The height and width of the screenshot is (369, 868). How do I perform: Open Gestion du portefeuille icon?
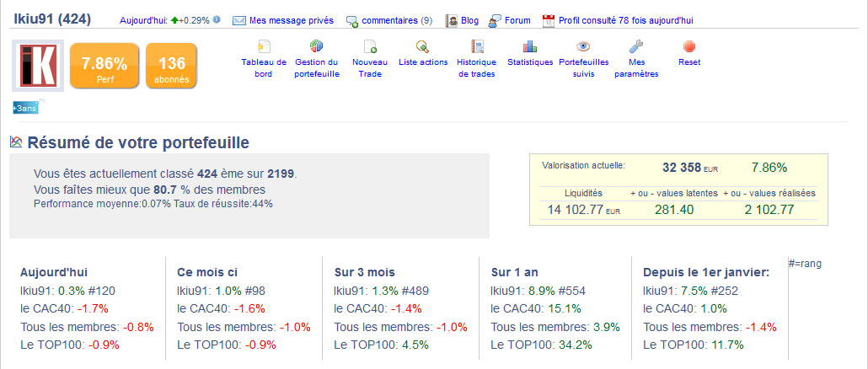(317, 47)
